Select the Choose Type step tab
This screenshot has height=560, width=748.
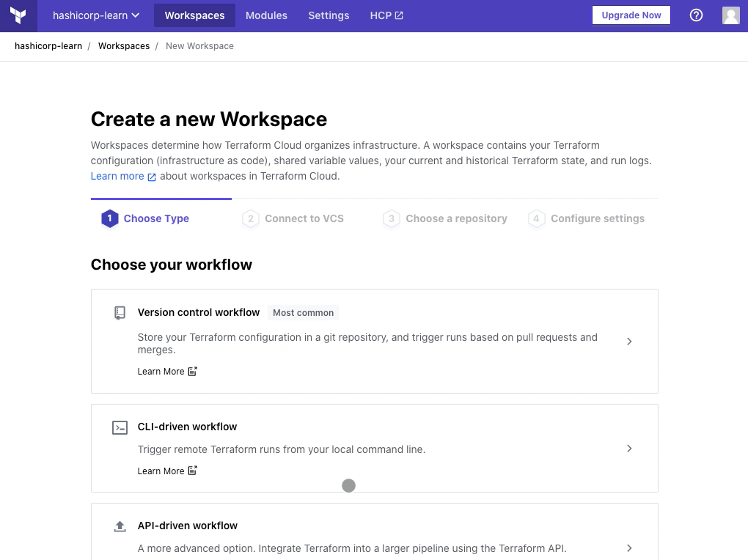click(145, 218)
